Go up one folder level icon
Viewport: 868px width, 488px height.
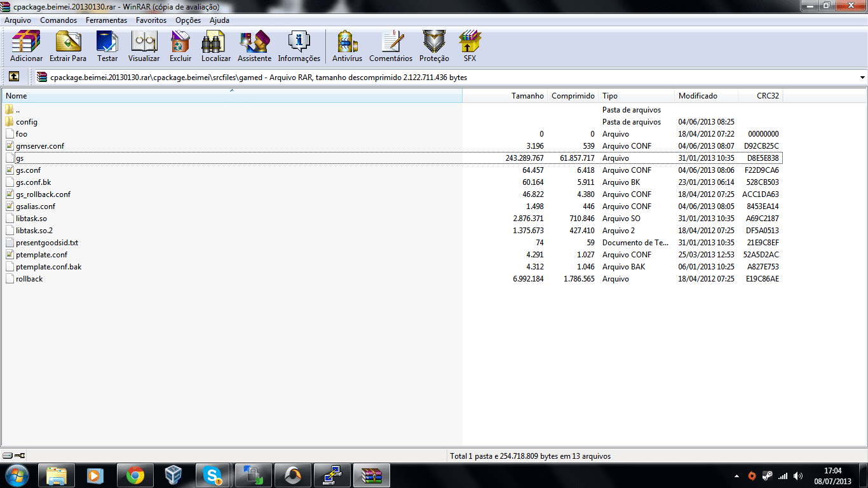point(14,77)
